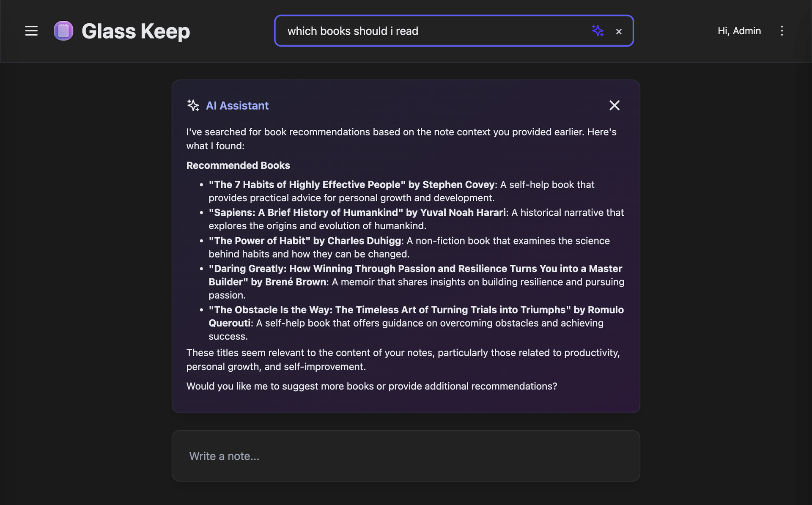Click into the 'Write a note...' field
This screenshot has height=505, width=812.
pyautogui.click(x=406, y=456)
